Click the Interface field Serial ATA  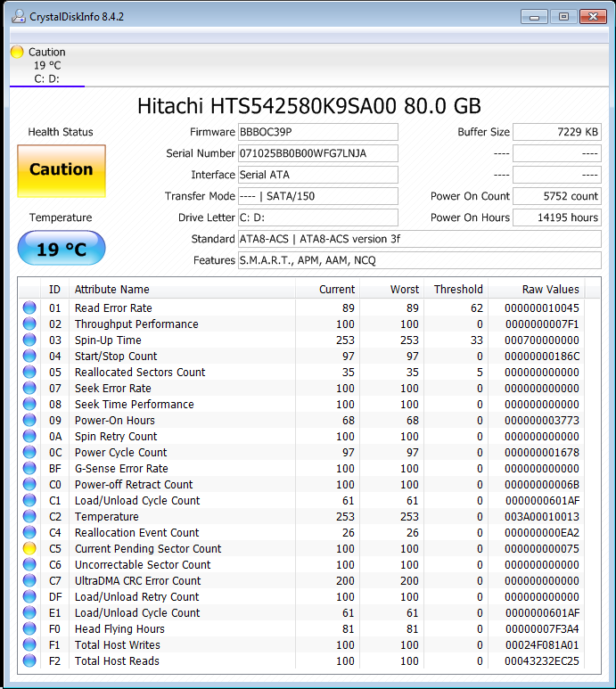tap(318, 175)
